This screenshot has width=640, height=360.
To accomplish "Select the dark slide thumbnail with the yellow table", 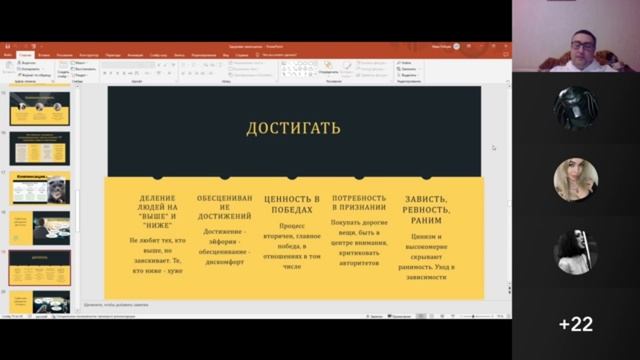I will pyautogui.click(x=40, y=148).
